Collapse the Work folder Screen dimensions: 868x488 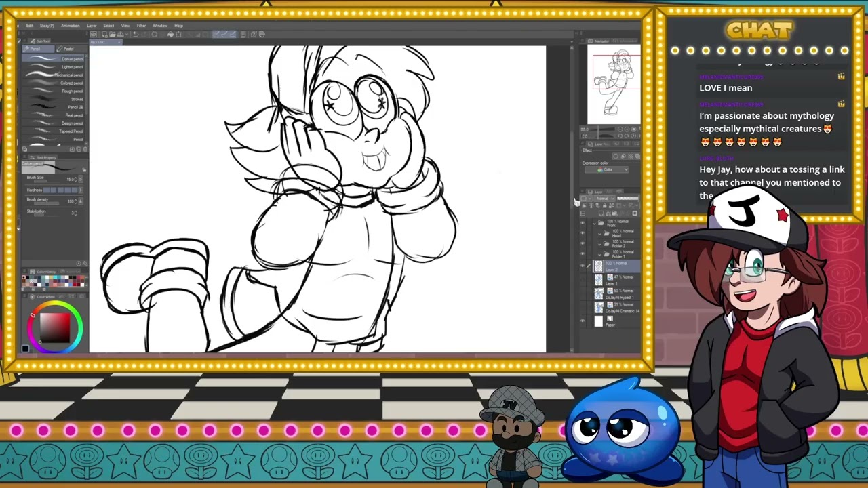click(594, 224)
